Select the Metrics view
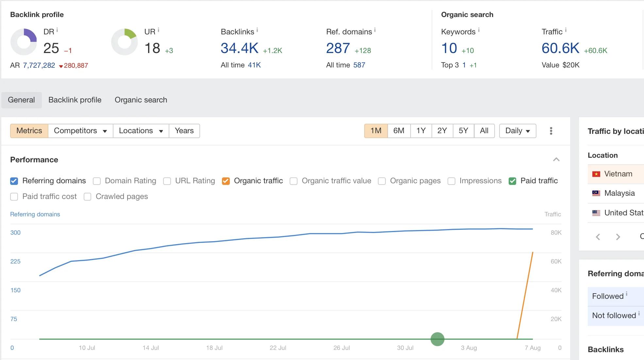Image resolution: width=644 pixels, height=360 pixels. (x=29, y=131)
